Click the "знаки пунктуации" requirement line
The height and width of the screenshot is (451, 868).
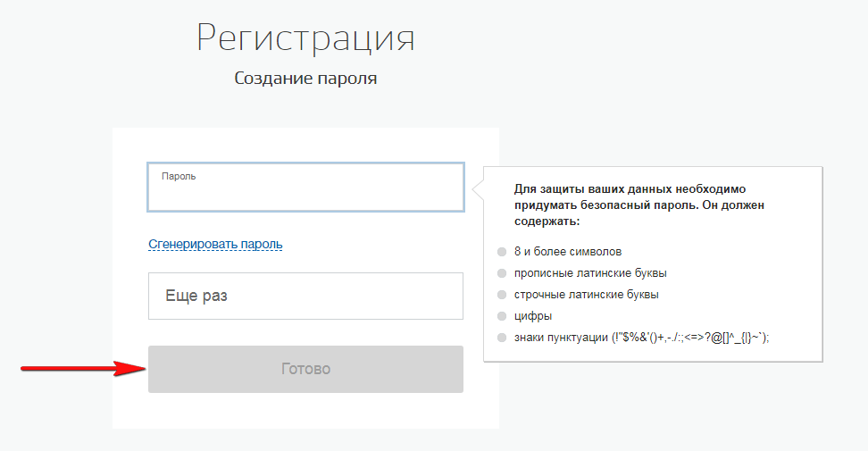click(641, 338)
